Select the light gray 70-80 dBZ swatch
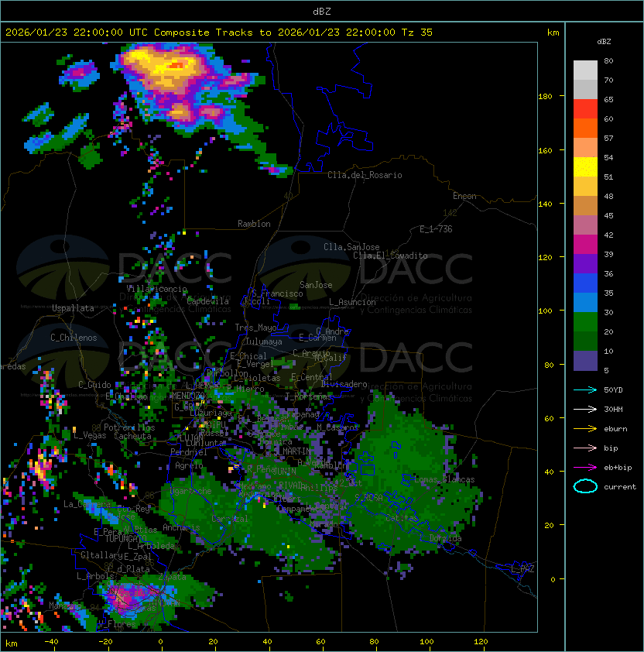Screen dimensions: 644x652 (x=585, y=70)
